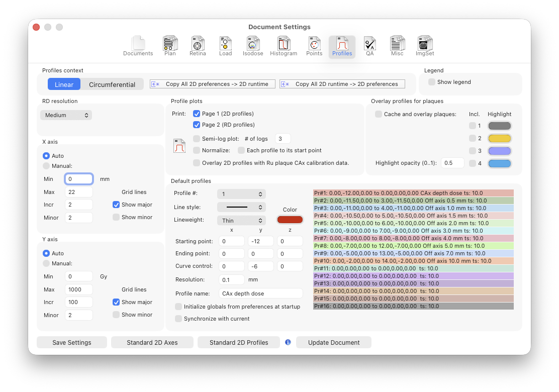The height and width of the screenshot is (392, 559).
Task: Select Manual radio button for X axis
Action: [x=46, y=166]
